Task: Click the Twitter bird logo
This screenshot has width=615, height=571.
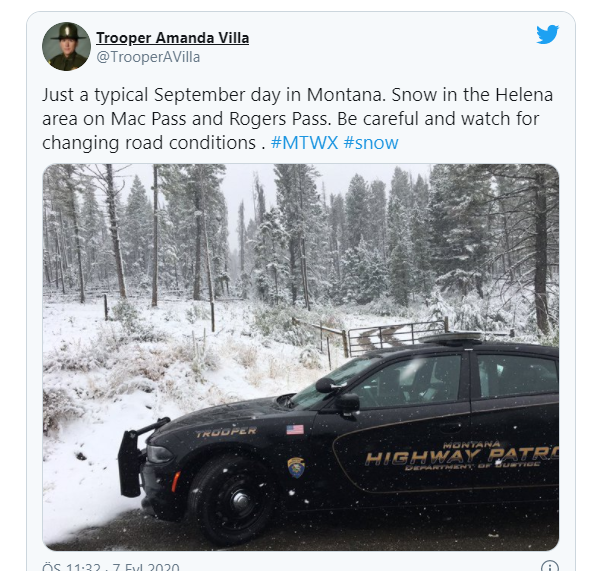Action: coord(548,35)
